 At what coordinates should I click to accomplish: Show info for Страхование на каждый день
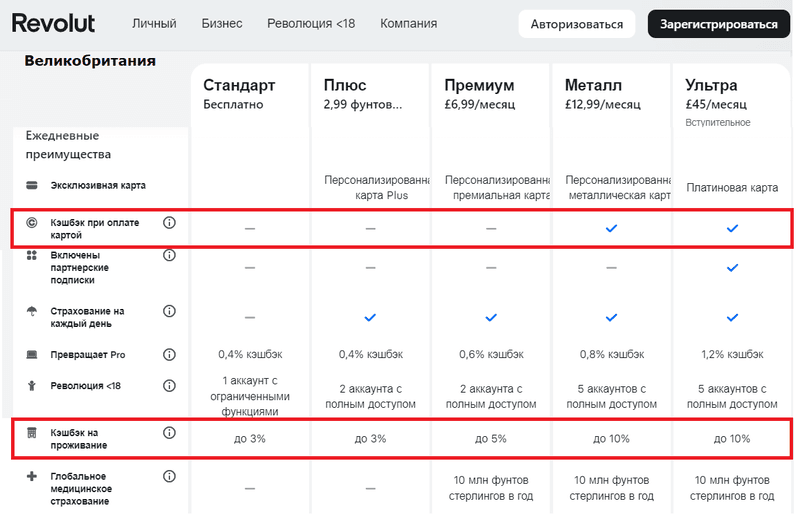click(x=169, y=311)
